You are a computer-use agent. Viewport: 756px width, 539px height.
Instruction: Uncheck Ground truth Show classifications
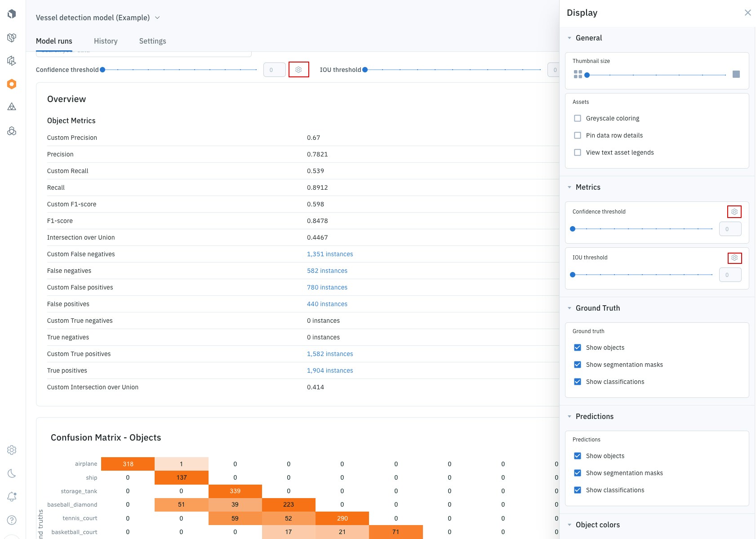[x=578, y=382]
